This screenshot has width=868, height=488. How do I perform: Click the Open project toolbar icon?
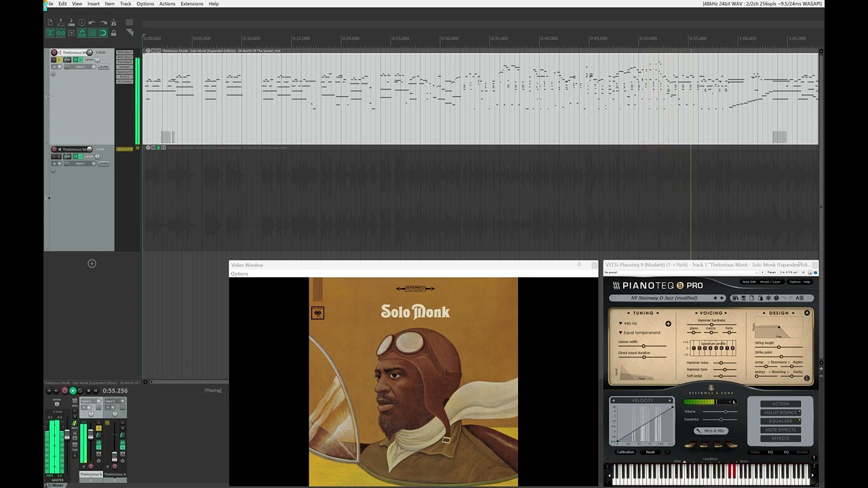coord(60,22)
